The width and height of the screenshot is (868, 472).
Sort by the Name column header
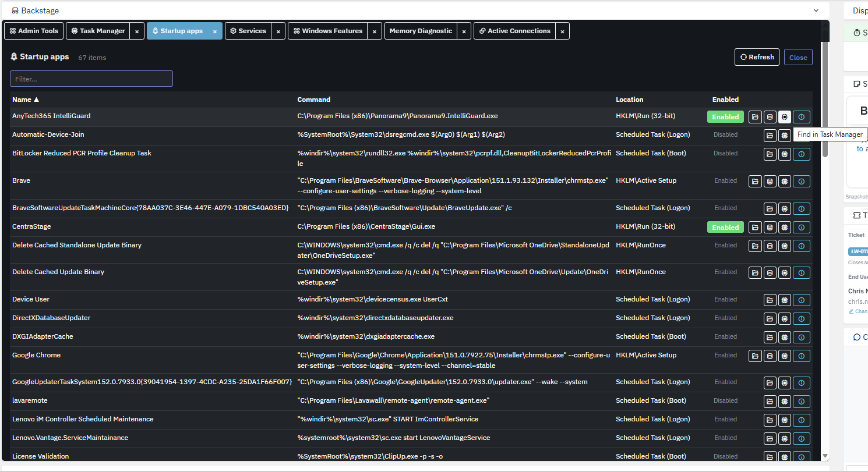[26, 100]
